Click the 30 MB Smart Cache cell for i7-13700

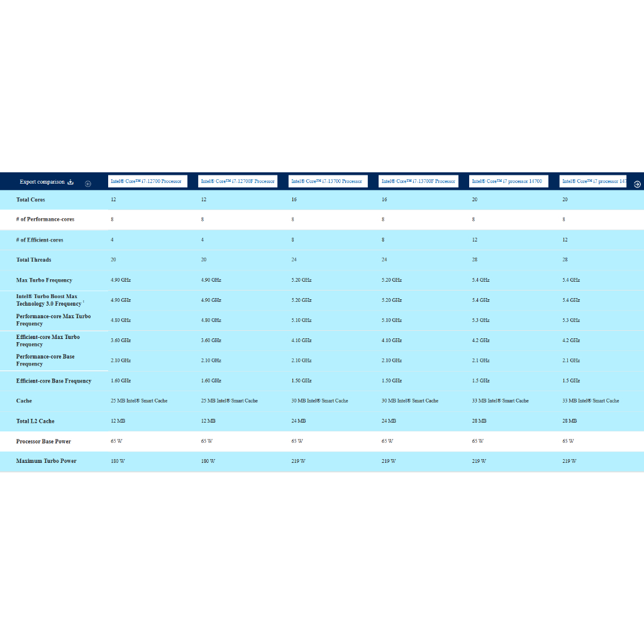pyautogui.click(x=319, y=401)
